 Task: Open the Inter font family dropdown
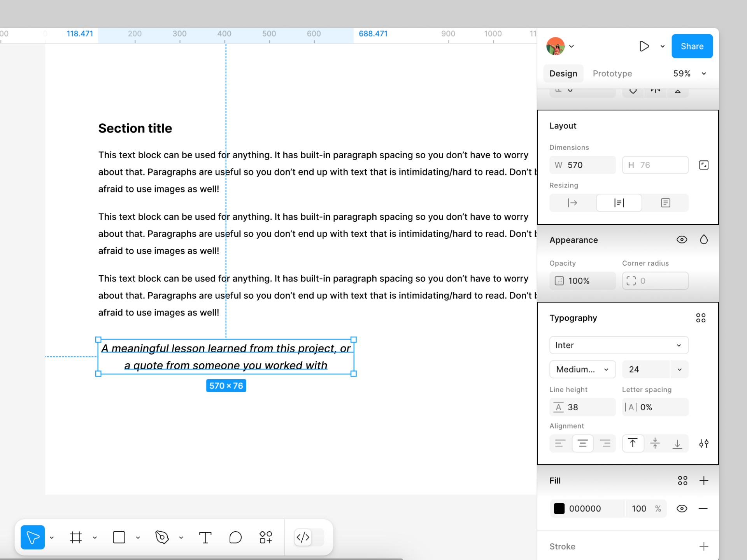point(619,345)
